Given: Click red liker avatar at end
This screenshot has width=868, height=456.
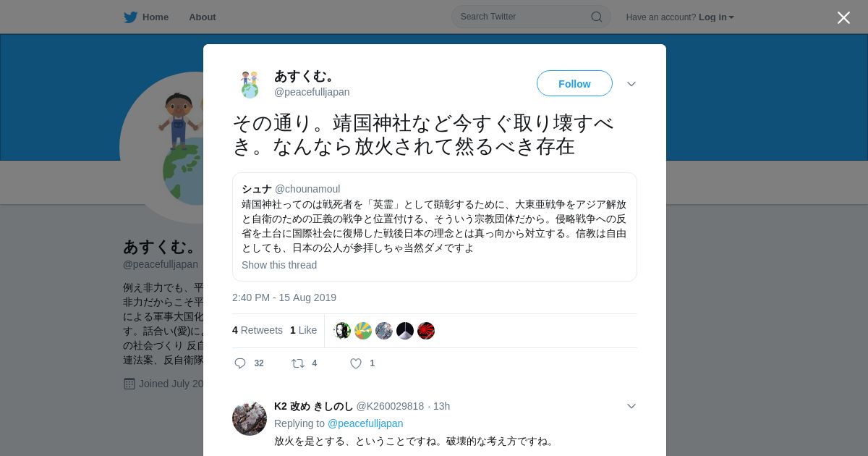Looking at the screenshot, I should pos(426,331).
